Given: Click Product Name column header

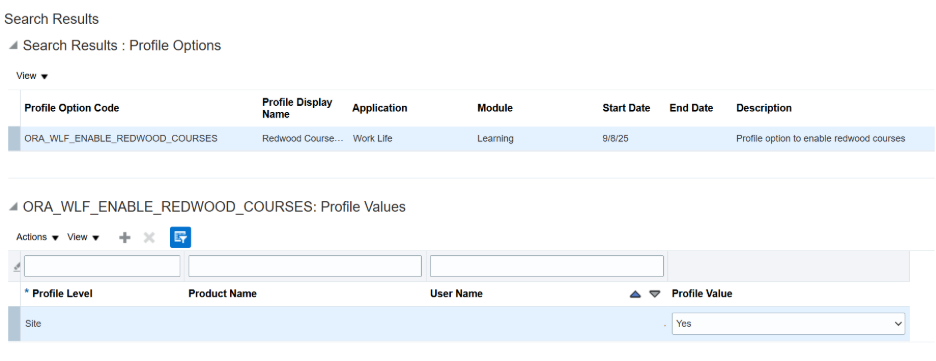Looking at the screenshot, I should [x=222, y=294].
